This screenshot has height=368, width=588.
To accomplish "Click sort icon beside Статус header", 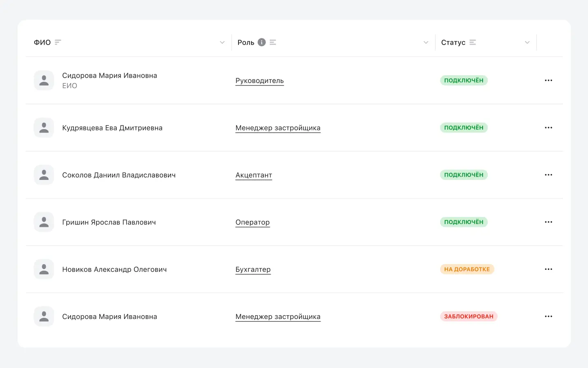I will (473, 42).
